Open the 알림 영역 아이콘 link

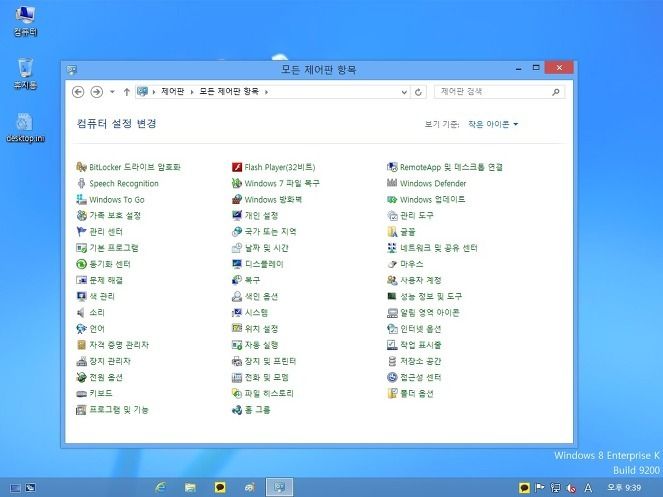click(x=430, y=313)
